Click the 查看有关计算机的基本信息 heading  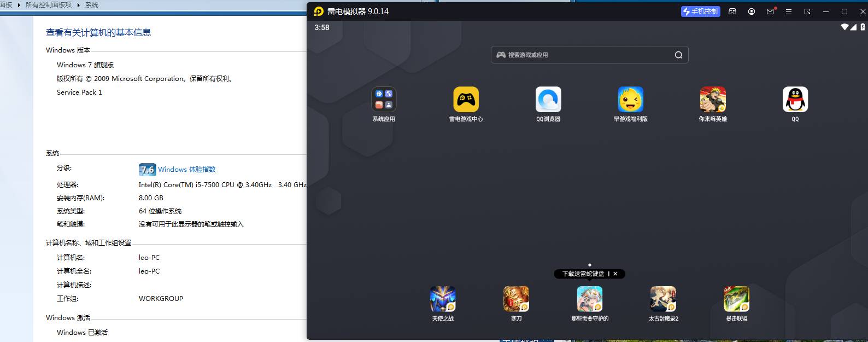(x=98, y=32)
